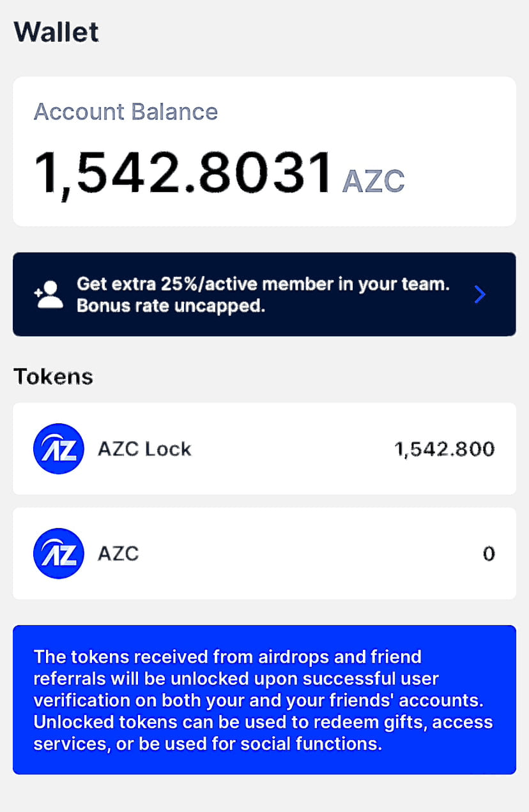The height and width of the screenshot is (812, 529).
Task: Select the 'Account Balance' label
Action: click(126, 112)
